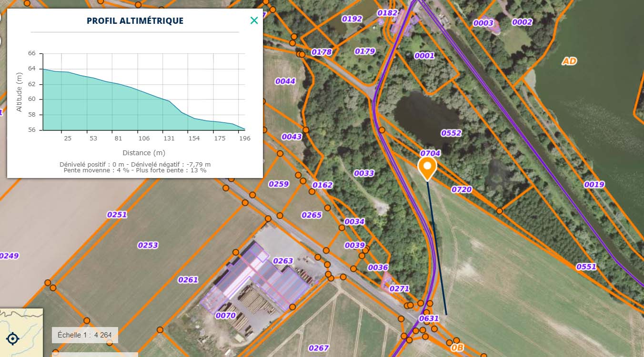This screenshot has width=644, height=357.
Task: Click the crosshair geolocation icon
Action: 13,338
